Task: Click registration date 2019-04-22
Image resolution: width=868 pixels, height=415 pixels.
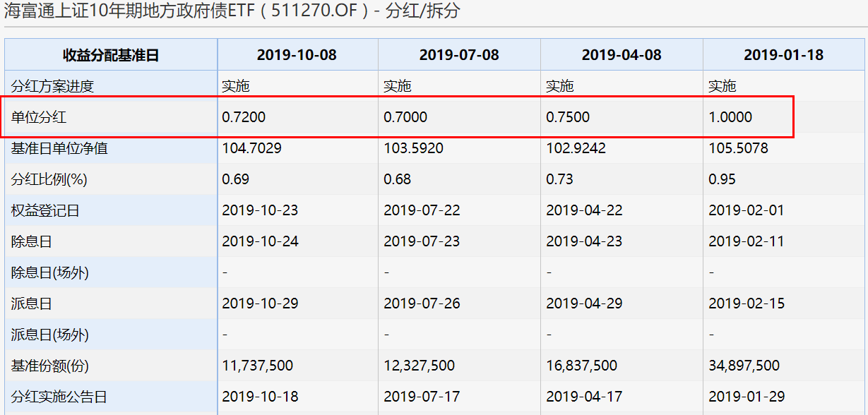Action: click(x=584, y=210)
